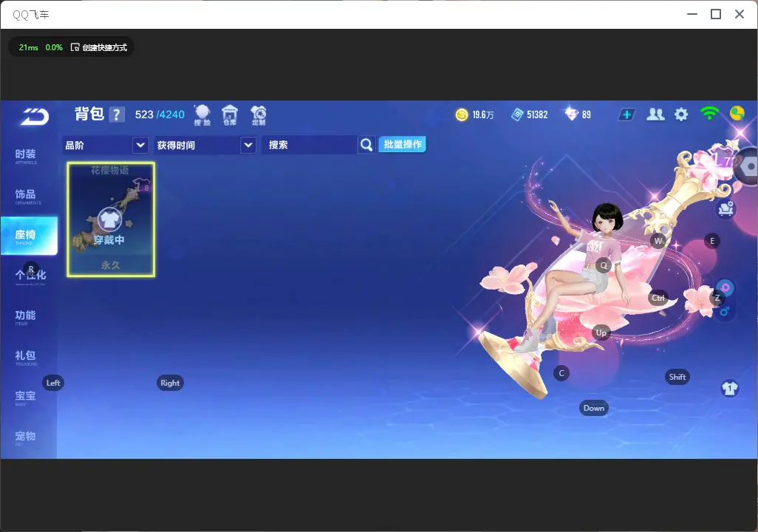Click the Shift key overlay button

point(677,378)
